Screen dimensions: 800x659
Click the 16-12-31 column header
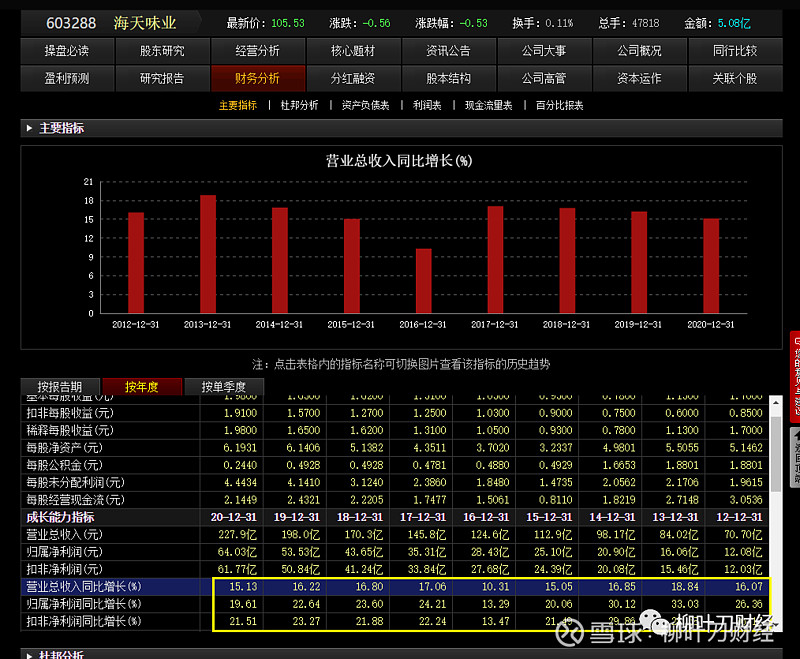(486, 517)
